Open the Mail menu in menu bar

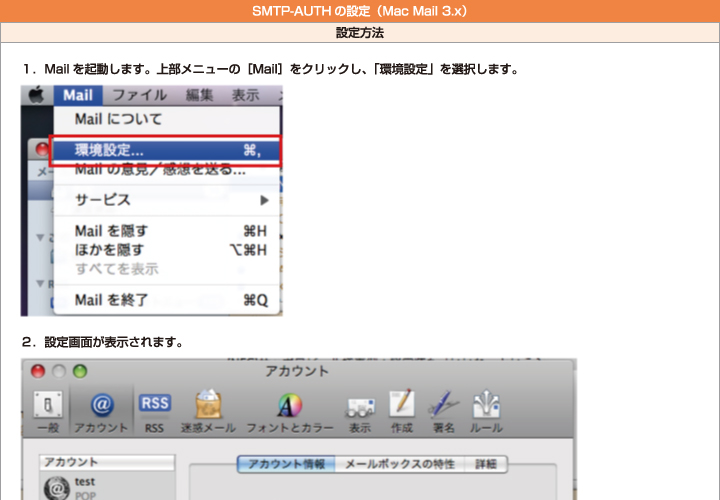tap(78, 95)
